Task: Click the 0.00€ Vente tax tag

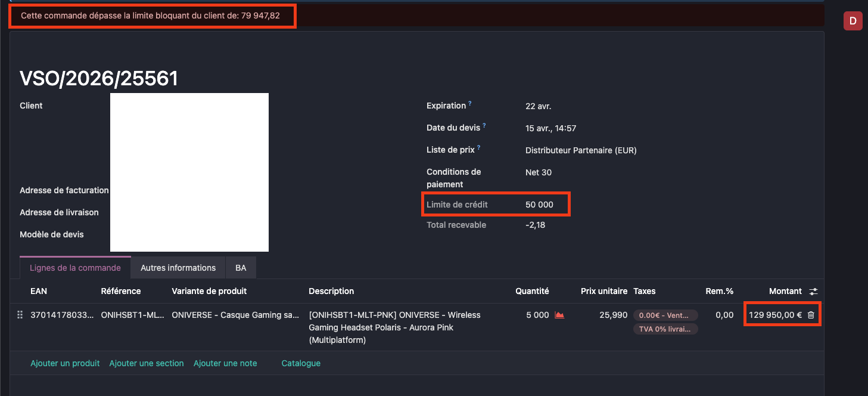Action: (x=665, y=315)
